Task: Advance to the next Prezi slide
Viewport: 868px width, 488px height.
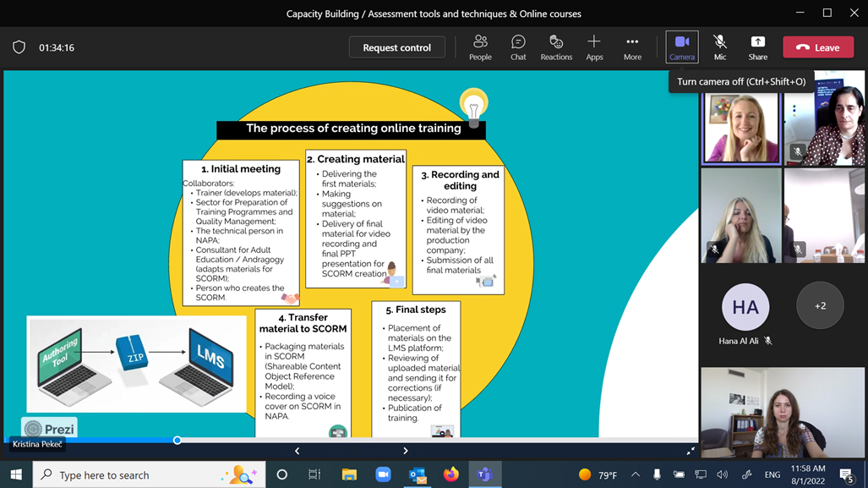Action: pyautogui.click(x=406, y=451)
